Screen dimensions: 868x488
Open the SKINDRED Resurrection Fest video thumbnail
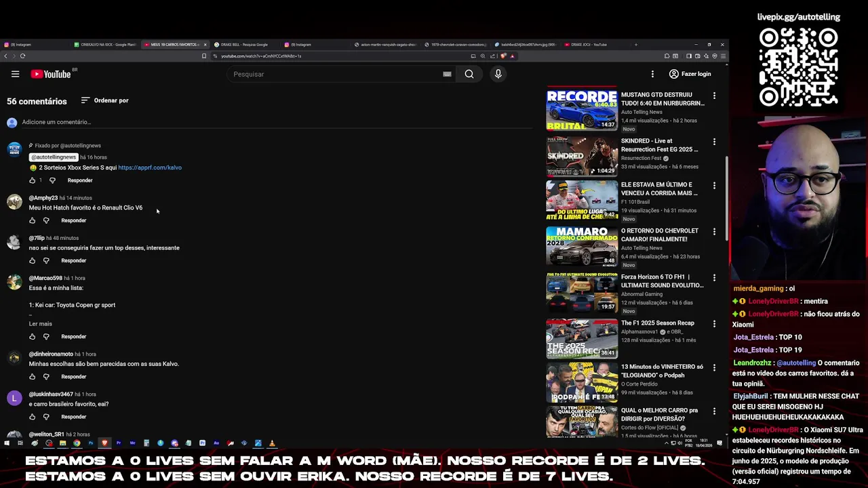582,156
